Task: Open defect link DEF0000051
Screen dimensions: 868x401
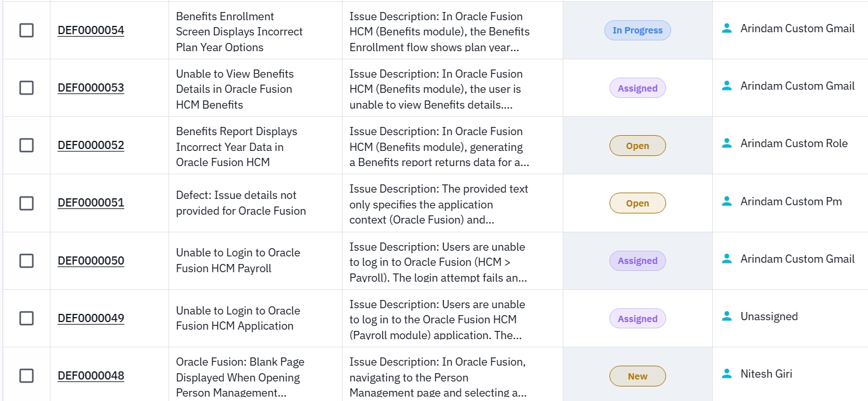Action: tap(91, 203)
